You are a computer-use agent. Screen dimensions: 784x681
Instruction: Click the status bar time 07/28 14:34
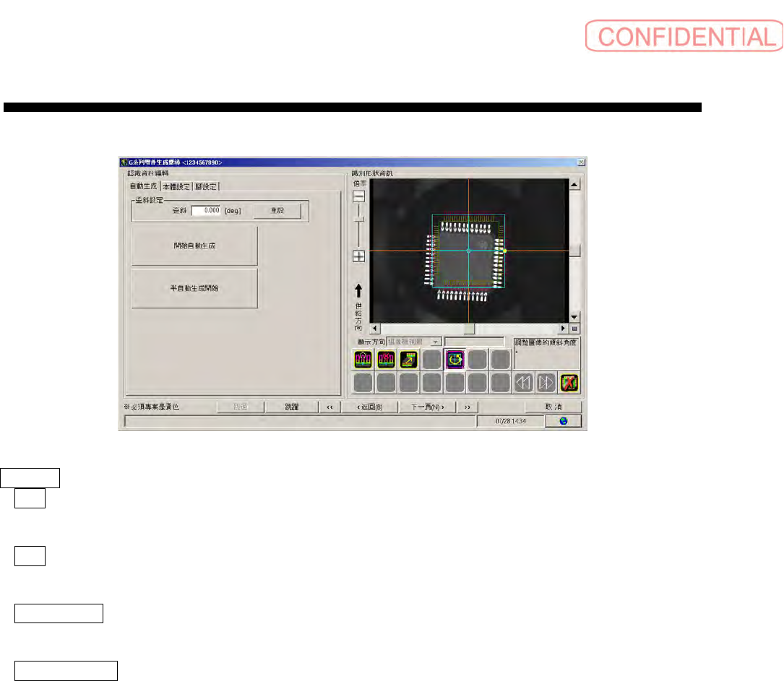click(x=510, y=421)
